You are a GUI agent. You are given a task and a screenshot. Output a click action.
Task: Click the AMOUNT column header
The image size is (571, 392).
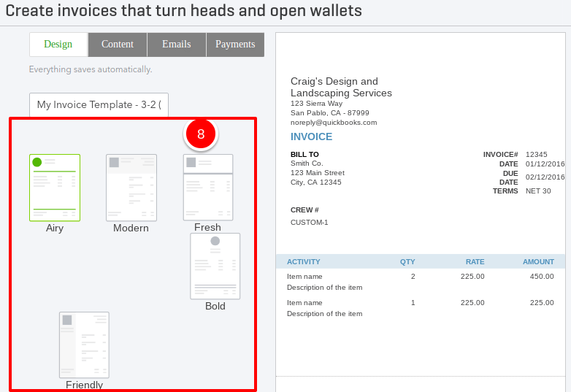[538, 261]
